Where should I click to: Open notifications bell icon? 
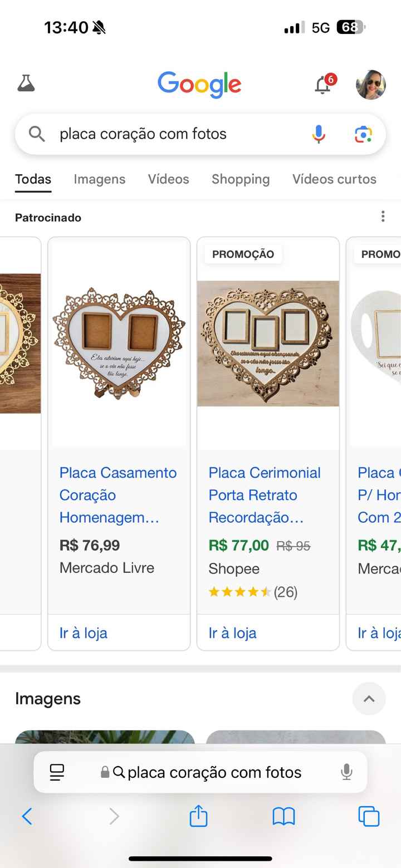(x=323, y=85)
